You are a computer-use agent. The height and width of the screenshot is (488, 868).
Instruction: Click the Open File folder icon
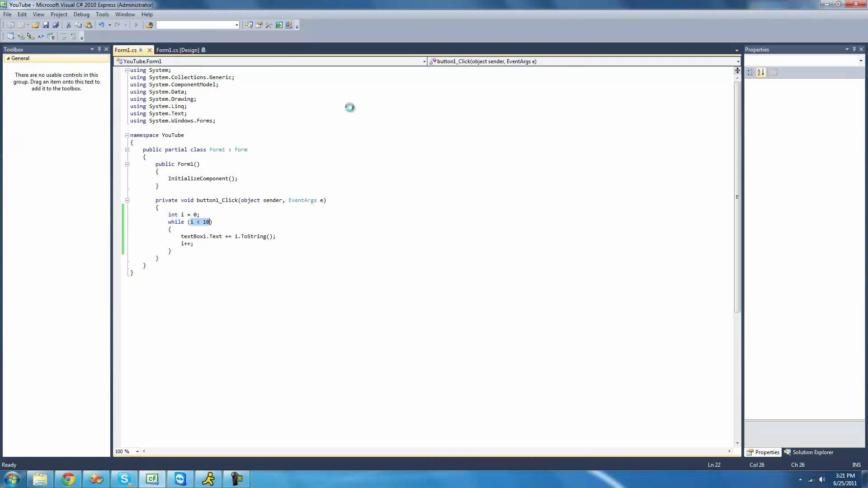point(35,25)
